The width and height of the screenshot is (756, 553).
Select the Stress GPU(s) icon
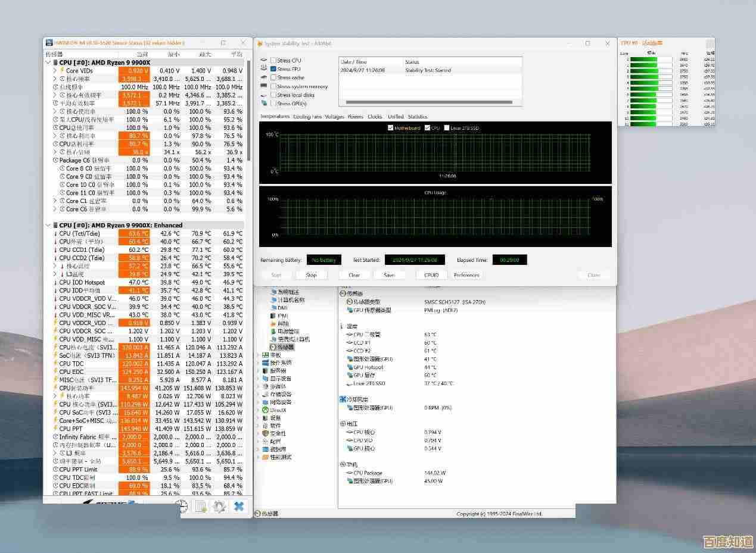coord(263,104)
